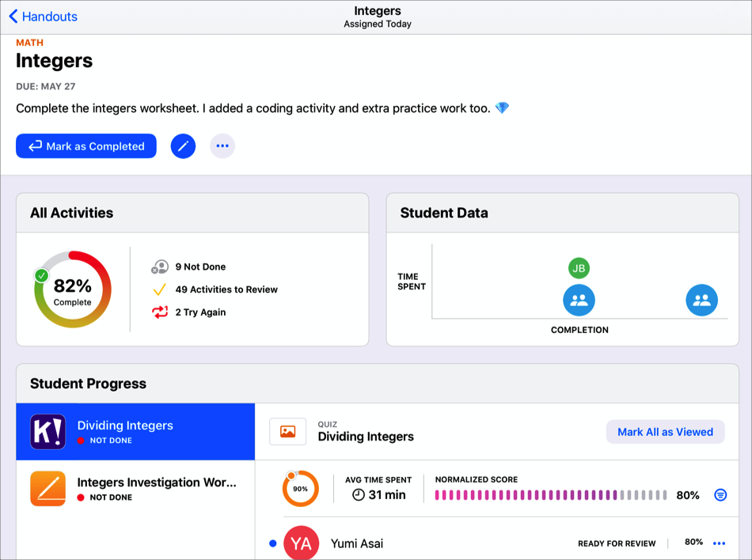Screen dimensions: 752x560
Task: Click the quiz image thumbnail icon
Action: [287, 432]
